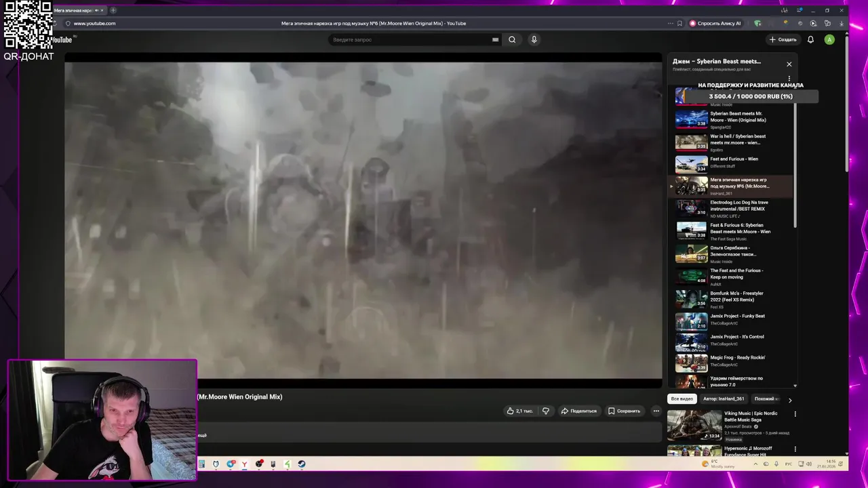
Task: Click the green shield protection icon
Action: pos(757,23)
